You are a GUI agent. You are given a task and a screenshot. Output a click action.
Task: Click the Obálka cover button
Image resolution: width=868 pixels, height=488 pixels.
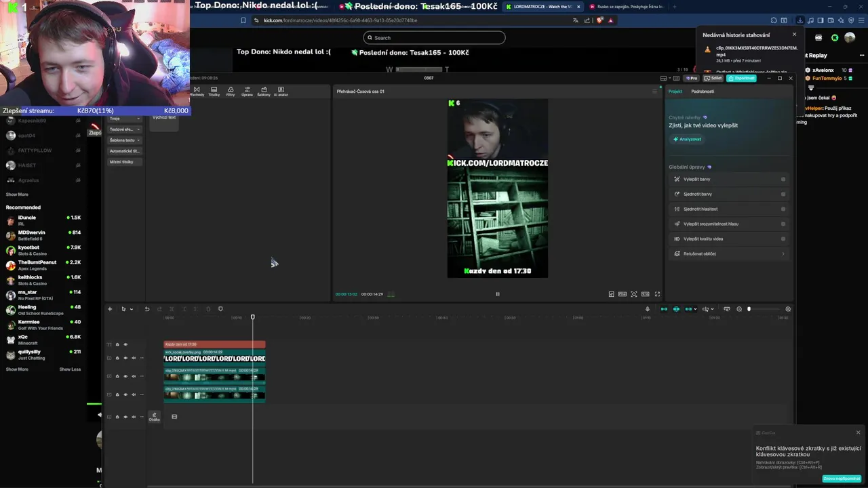154,417
